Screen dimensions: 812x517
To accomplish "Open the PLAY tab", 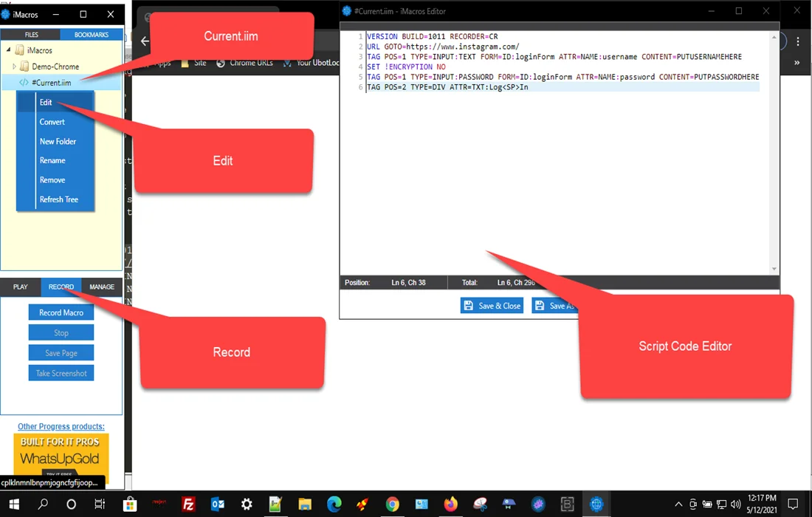I will 21,287.
